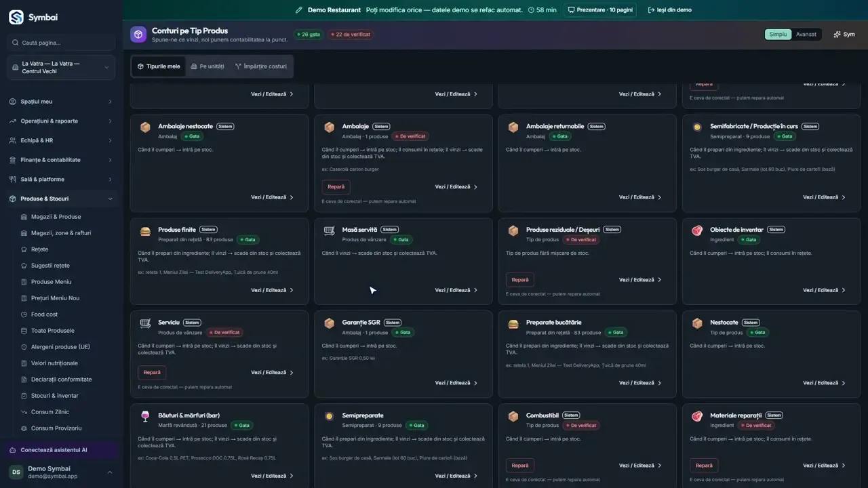Click the meat icon on Obiecte de inventar
This screenshot has width=868, height=488.
[697, 230]
